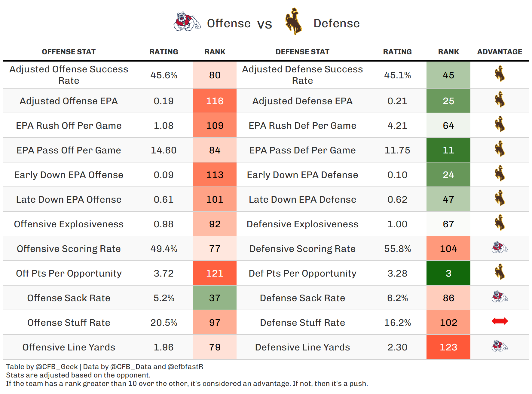Select the cowboy advantage icon in the Adjusted Defense EPA row
The height and width of the screenshot is (394, 532).
coord(500,100)
